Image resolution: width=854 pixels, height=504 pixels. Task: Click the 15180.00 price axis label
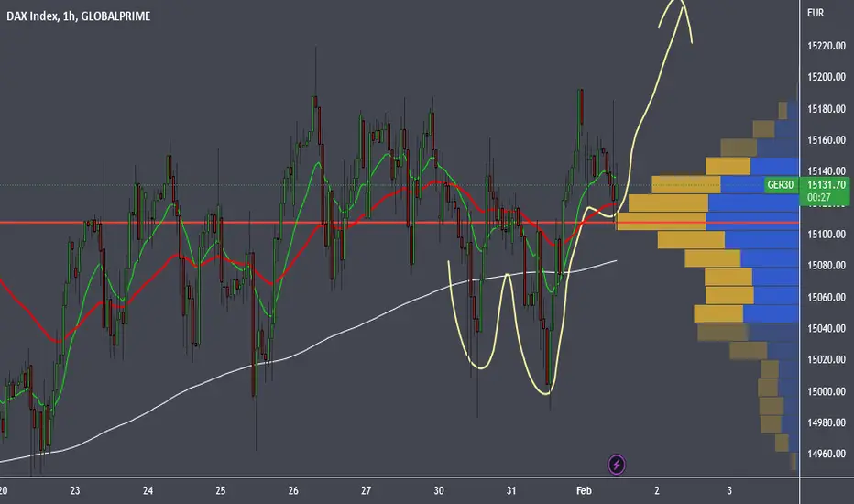tap(827, 109)
